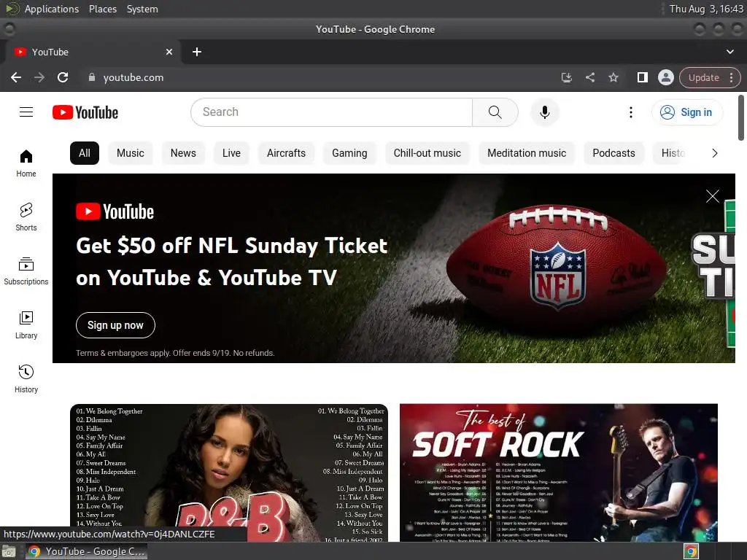Toggle Chrome side panel icon
The height and width of the screenshot is (560, 747).
click(x=642, y=77)
